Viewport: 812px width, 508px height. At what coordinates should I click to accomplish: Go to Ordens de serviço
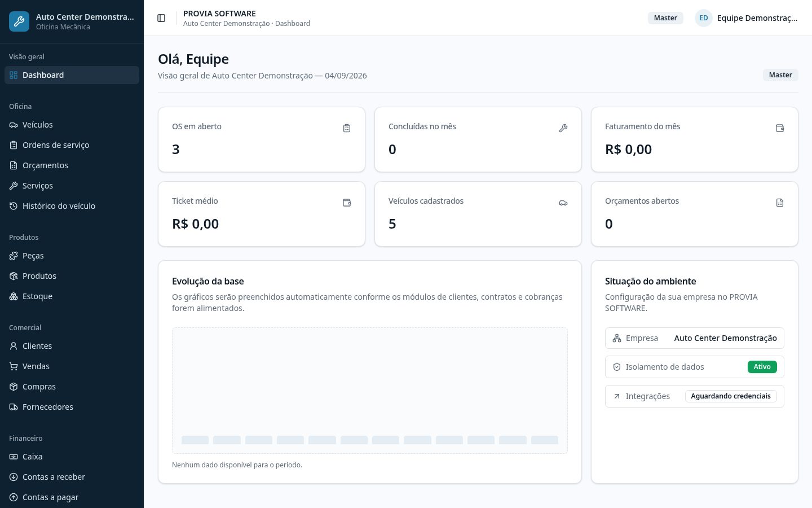72,145
